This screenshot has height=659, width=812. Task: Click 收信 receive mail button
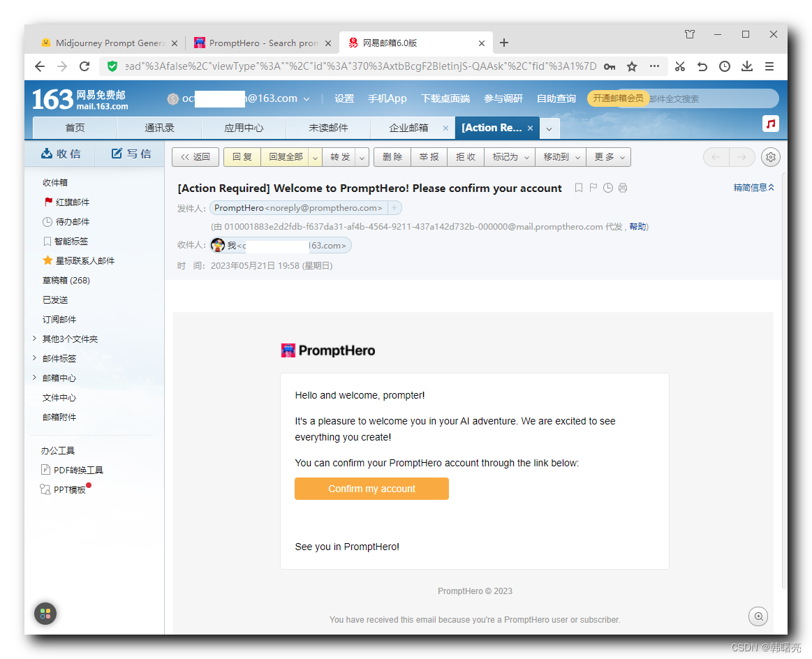pos(61,154)
